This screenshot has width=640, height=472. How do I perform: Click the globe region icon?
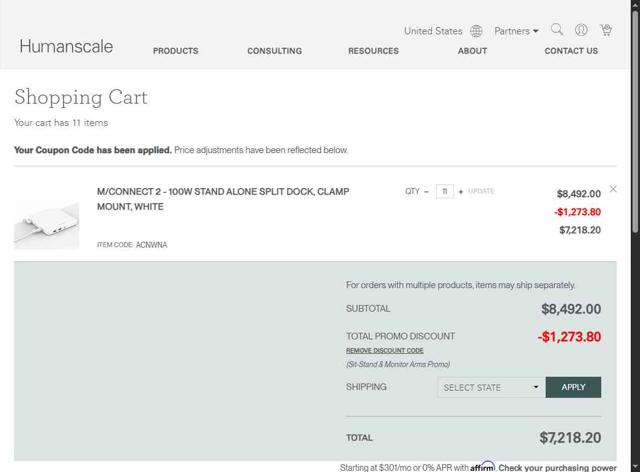pyautogui.click(x=476, y=31)
